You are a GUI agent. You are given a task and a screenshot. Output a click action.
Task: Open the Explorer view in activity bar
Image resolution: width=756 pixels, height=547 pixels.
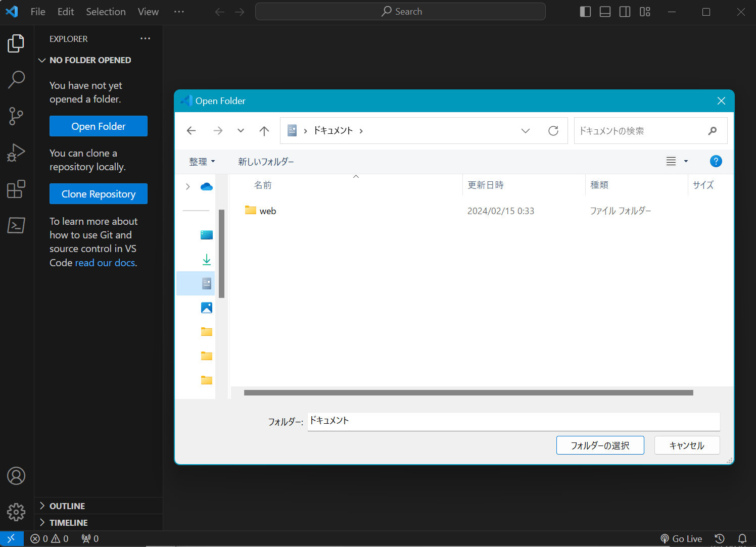16,43
